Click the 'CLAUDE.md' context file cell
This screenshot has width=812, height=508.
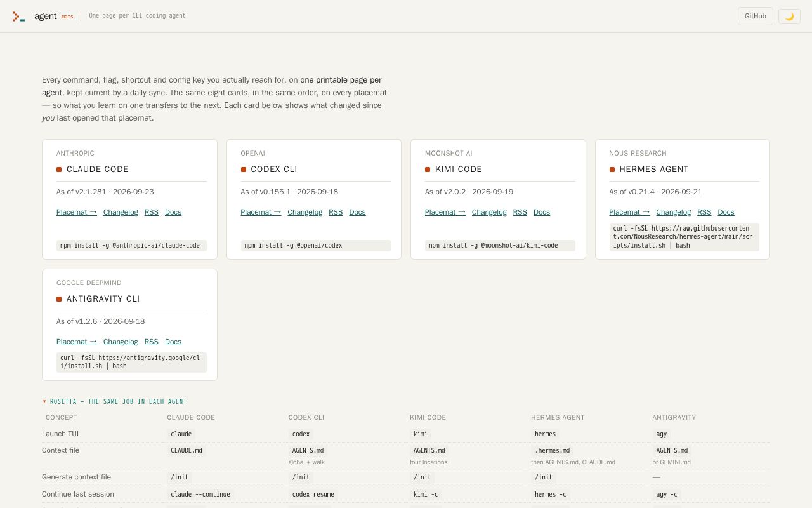click(187, 450)
